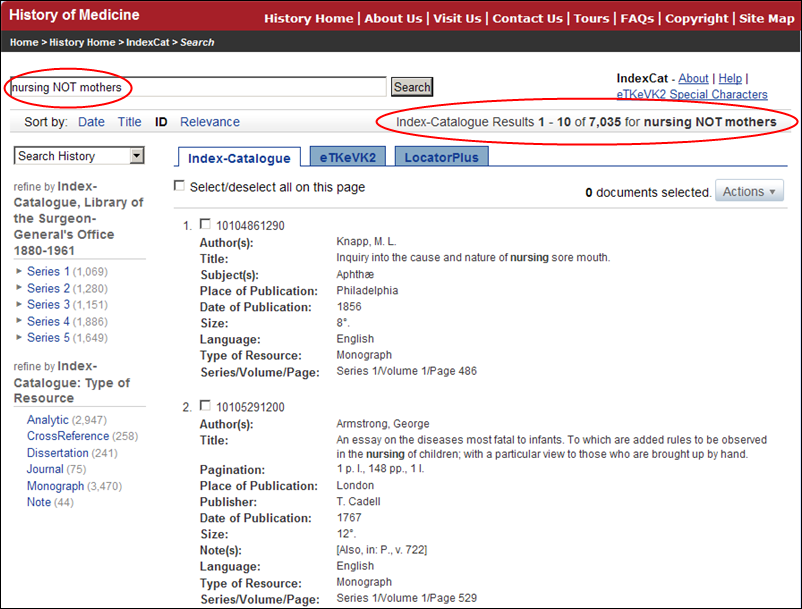802x609 pixels.
Task: Click the results count '7,035' text
Action: 605,122
